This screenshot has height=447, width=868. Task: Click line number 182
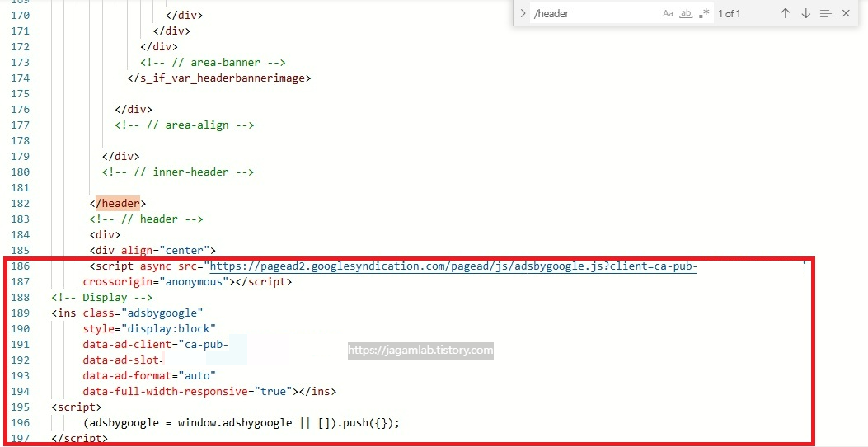click(21, 203)
